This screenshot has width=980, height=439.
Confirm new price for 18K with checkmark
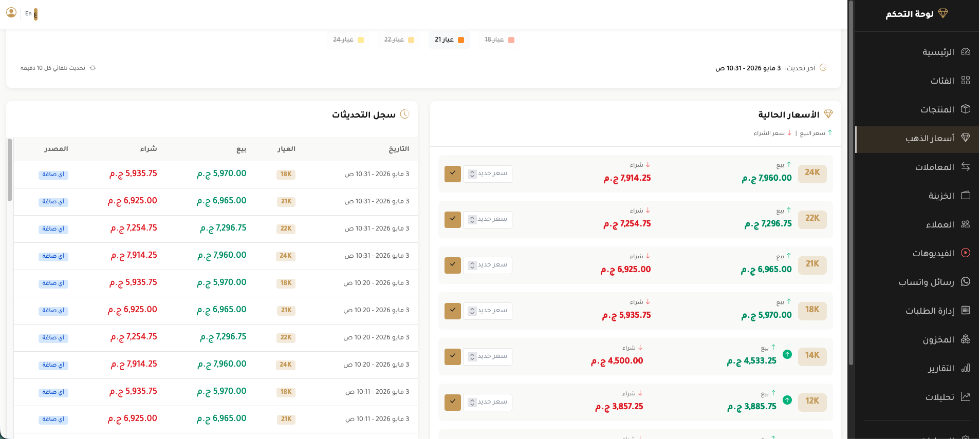(452, 311)
